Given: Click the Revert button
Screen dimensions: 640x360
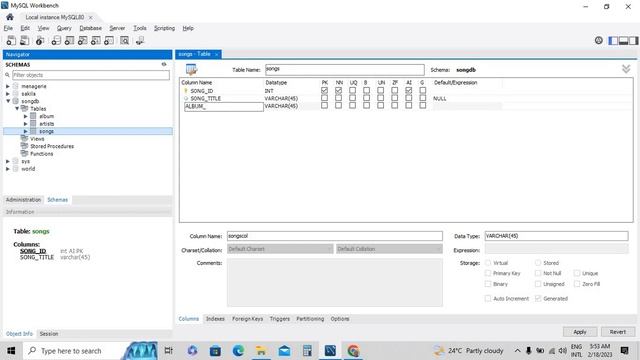Looking at the screenshot, I should click(618, 332).
